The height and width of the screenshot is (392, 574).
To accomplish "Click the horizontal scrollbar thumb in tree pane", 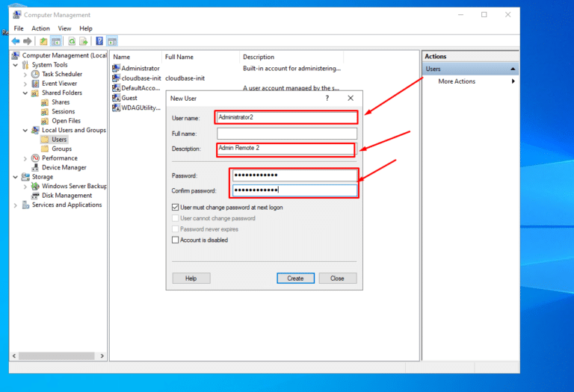I will click(57, 356).
